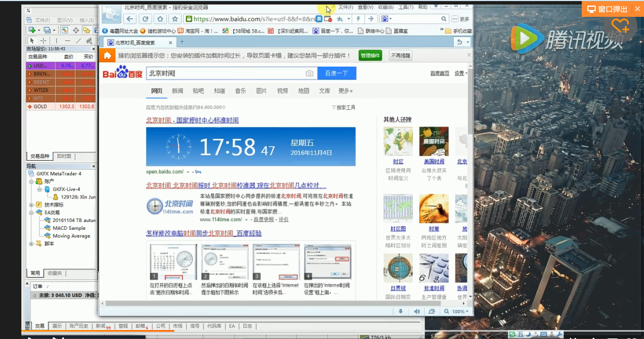
Task: Open the 工具(T) menu in the browser
Action: pyautogui.click(x=406, y=7)
